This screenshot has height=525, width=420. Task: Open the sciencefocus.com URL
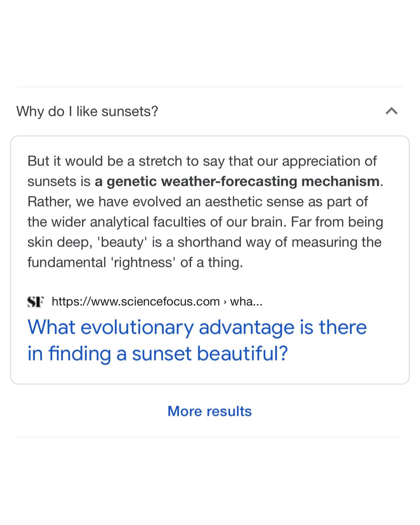pos(136,301)
